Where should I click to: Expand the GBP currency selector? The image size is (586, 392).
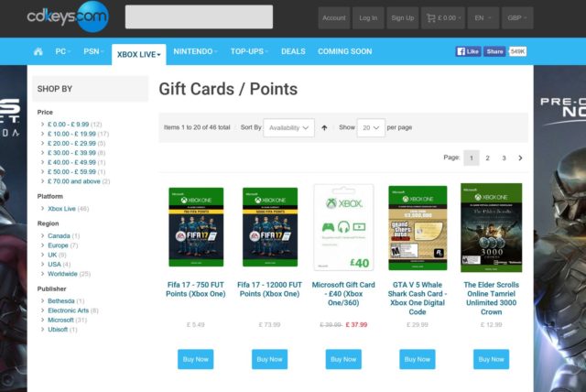click(x=517, y=18)
